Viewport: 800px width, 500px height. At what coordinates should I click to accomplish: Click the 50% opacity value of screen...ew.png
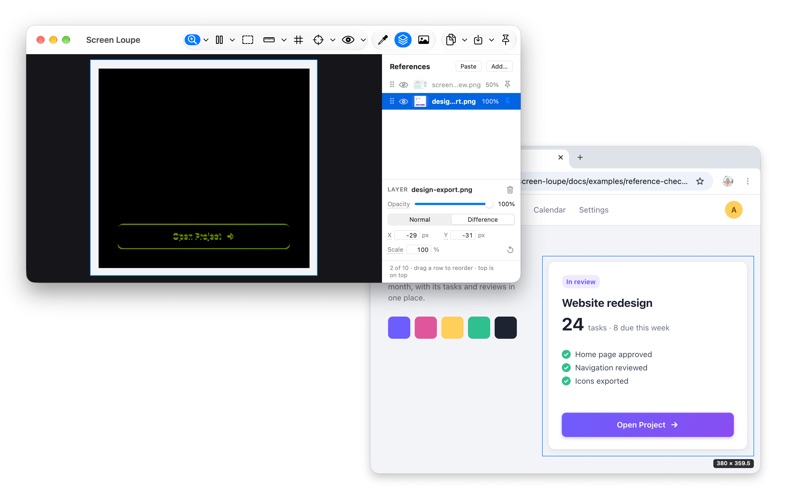(492, 85)
